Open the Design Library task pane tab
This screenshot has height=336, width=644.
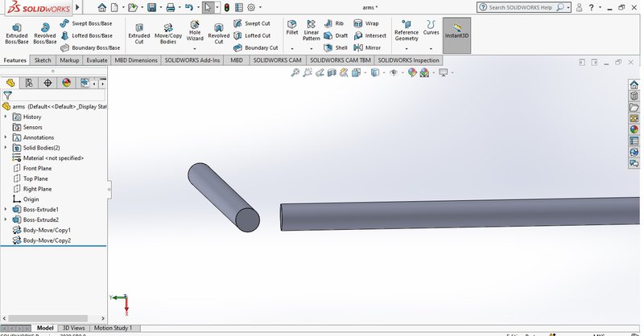634,96
